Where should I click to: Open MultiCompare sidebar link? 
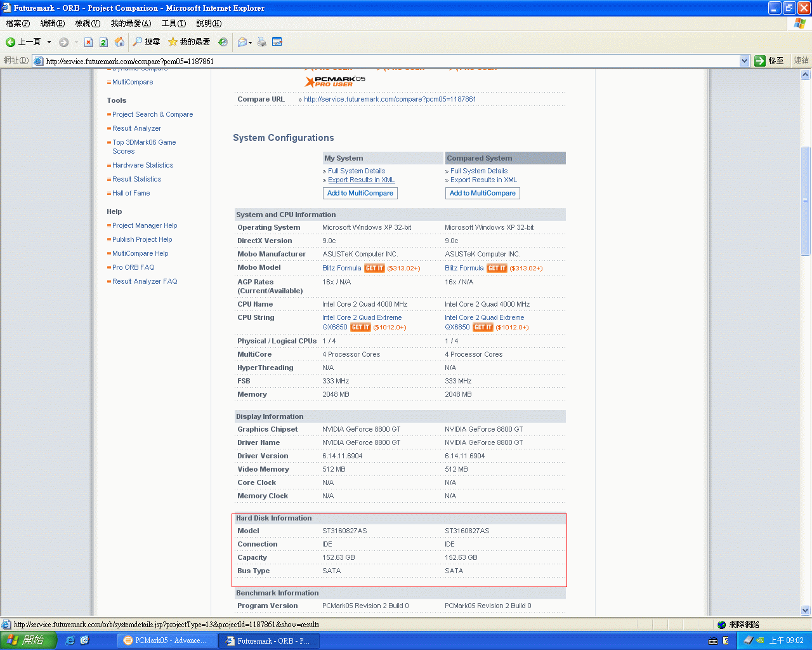pyautogui.click(x=133, y=82)
